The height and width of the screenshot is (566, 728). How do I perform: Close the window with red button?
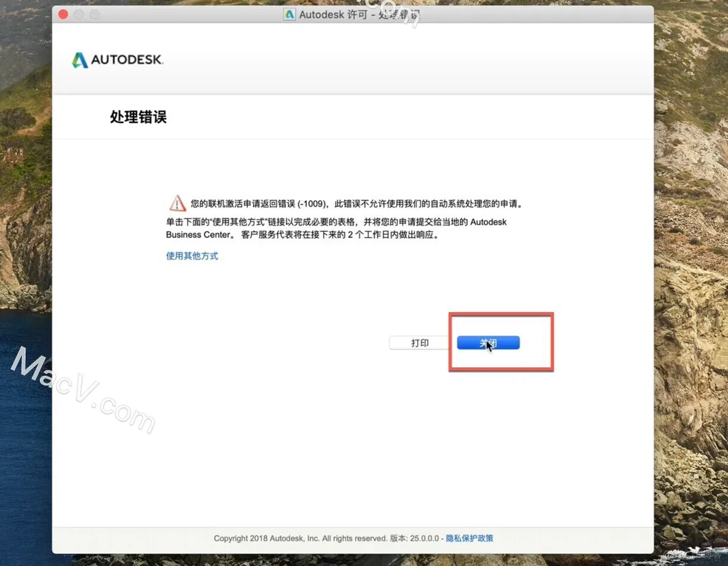point(63,14)
